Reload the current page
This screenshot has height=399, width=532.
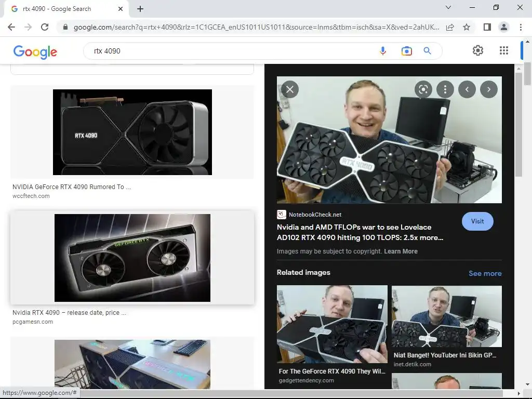pos(45,27)
